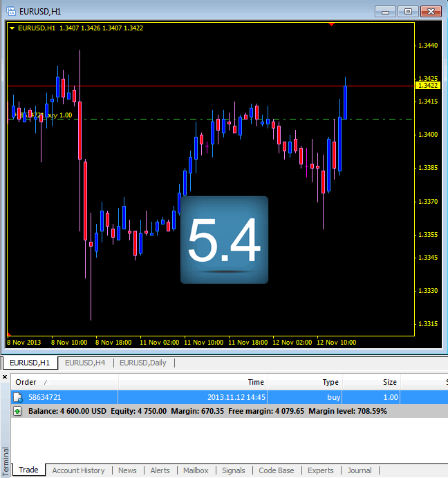The image size is (448, 478).
Task: Switch to the EURUSD,Daily chart tab
Action: 142,363
